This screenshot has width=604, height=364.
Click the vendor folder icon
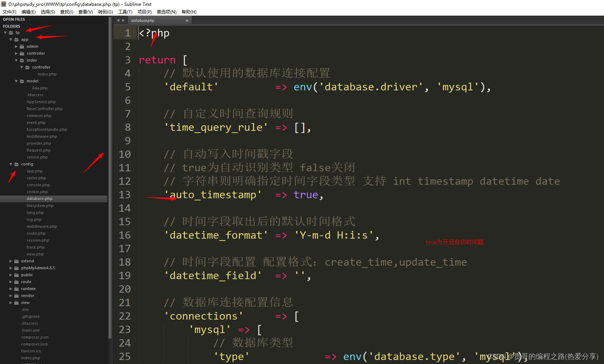16,296
